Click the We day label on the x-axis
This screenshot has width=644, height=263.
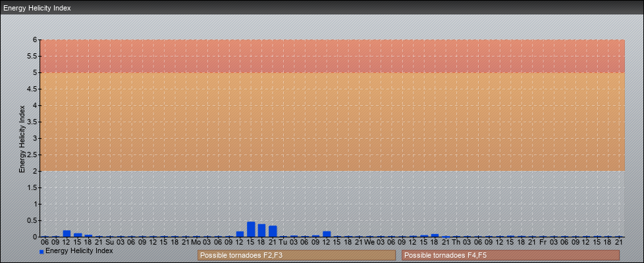(369, 243)
